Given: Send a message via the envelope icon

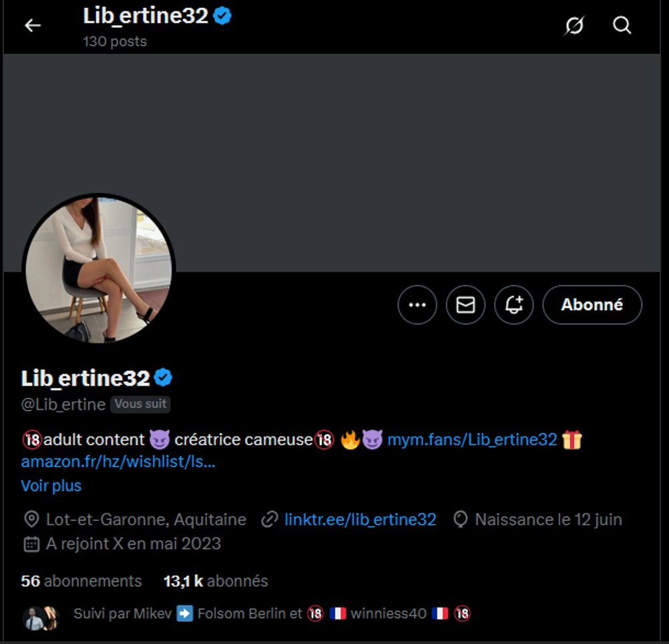Looking at the screenshot, I should 465,304.
